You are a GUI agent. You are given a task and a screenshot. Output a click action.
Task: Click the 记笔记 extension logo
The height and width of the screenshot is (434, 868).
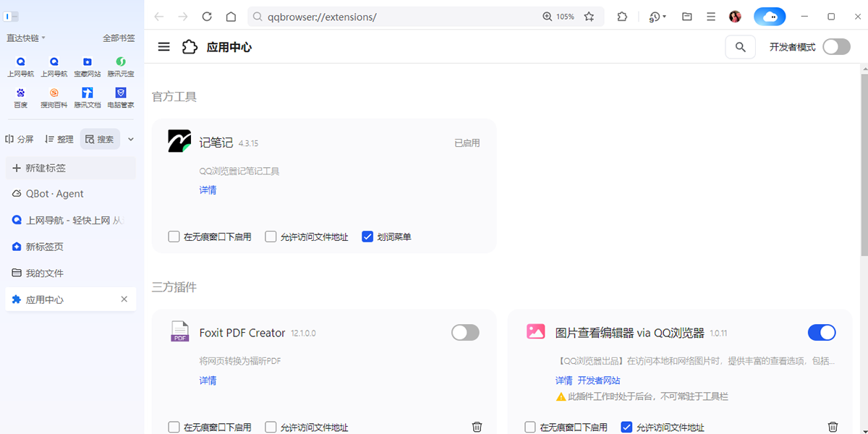179,142
